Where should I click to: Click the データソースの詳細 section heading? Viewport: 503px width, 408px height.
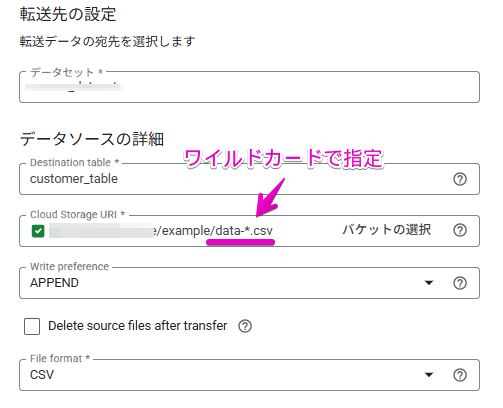[x=92, y=139]
